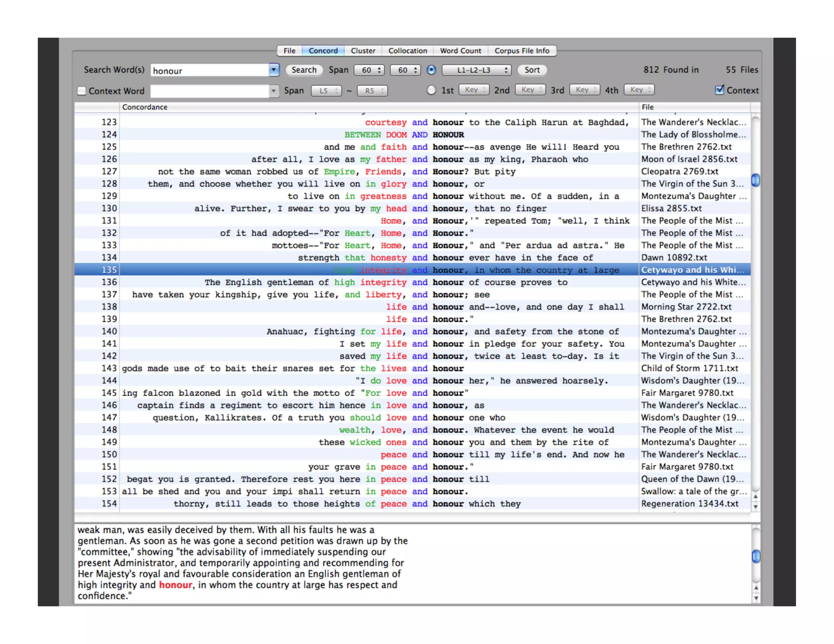Switch to the Cluster tab
Image resolution: width=834 pixels, height=644 pixels.
(x=363, y=50)
